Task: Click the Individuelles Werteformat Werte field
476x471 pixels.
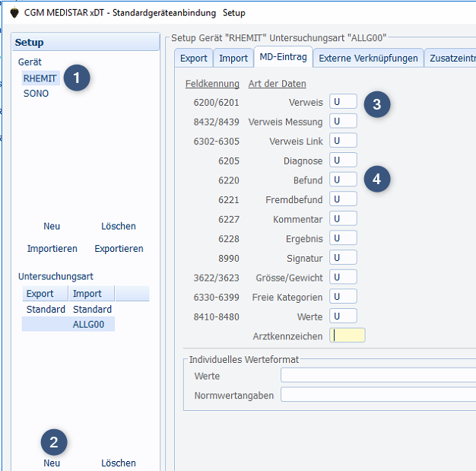Action: pyautogui.click(x=377, y=376)
